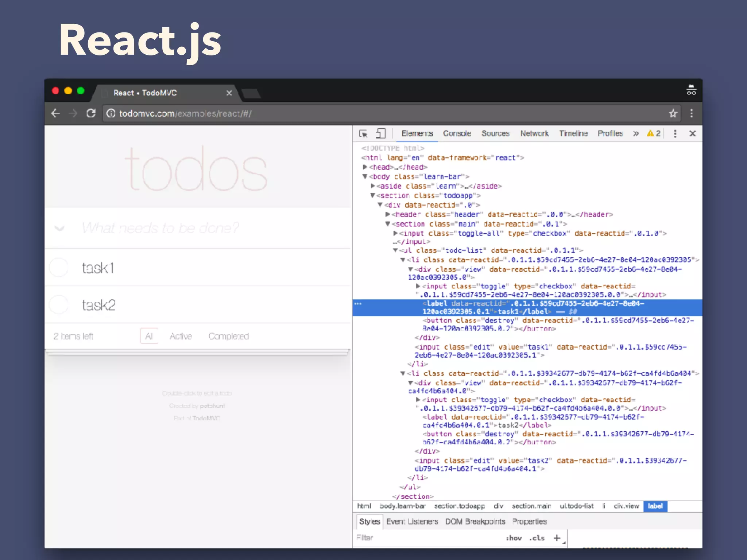Image resolution: width=747 pixels, height=560 pixels.
Task: Reload the TodoMVC page
Action: 91,113
